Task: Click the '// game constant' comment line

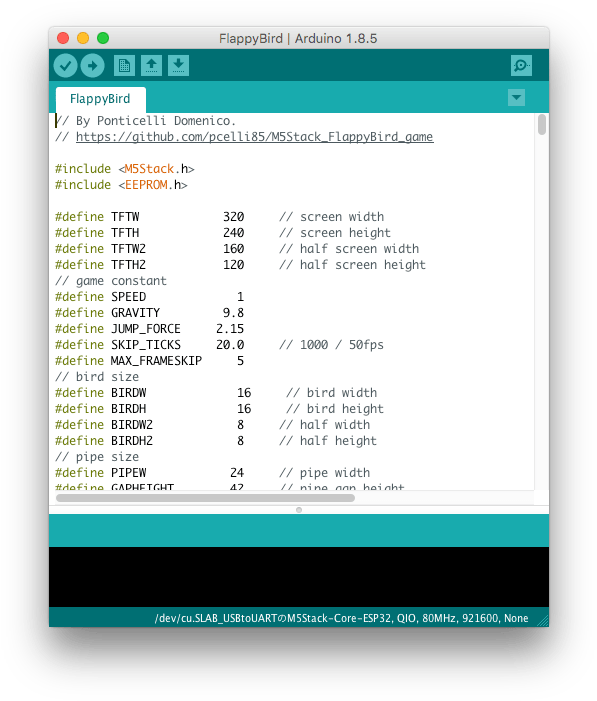Action: tap(111, 281)
